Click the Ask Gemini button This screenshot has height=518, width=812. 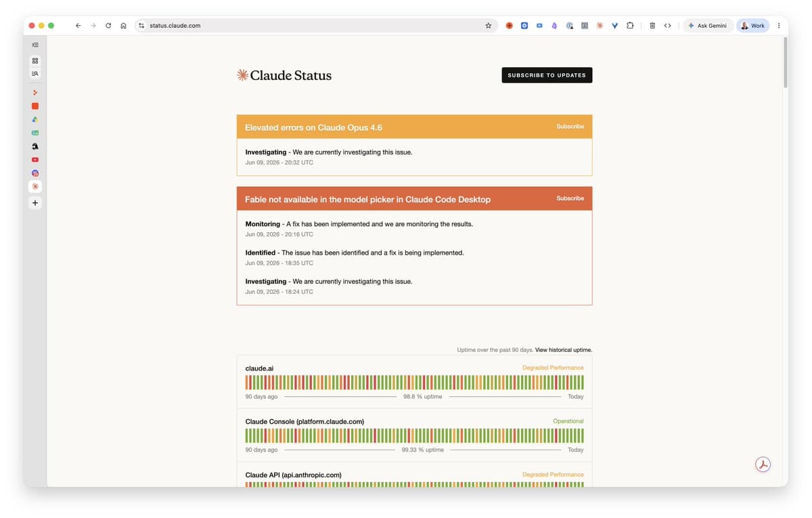[x=708, y=26]
